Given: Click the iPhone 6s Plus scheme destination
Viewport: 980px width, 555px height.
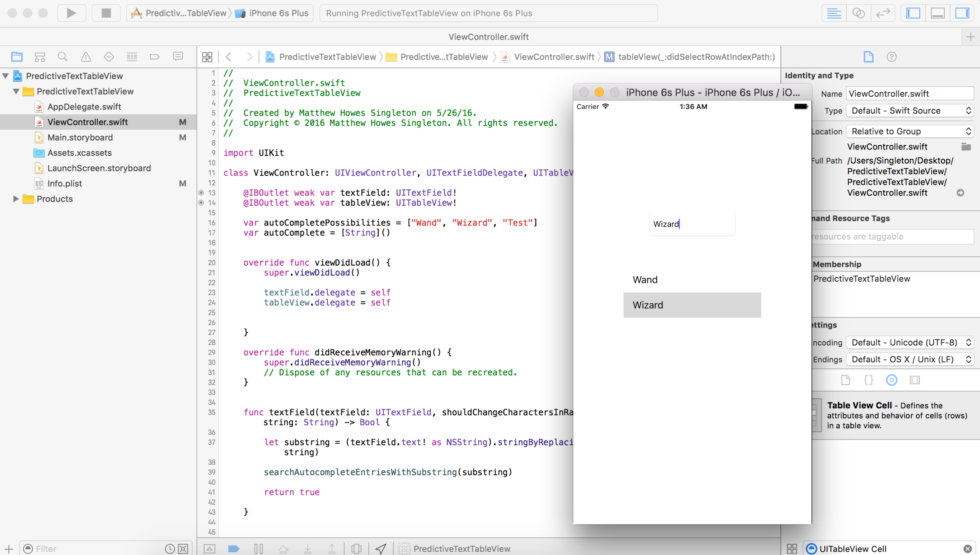Looking at the screenshot, I should (x=278, y=13).
